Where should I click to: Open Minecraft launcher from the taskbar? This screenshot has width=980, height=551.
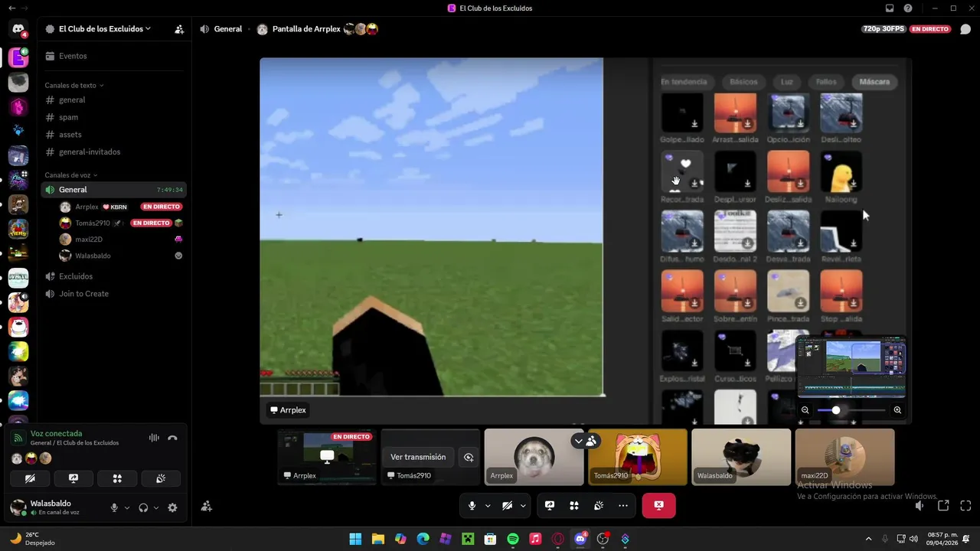click(468, 539)
